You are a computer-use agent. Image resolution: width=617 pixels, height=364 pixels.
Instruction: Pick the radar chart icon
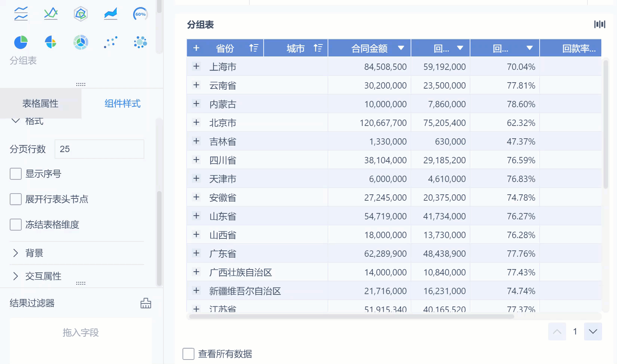(81, 14)
